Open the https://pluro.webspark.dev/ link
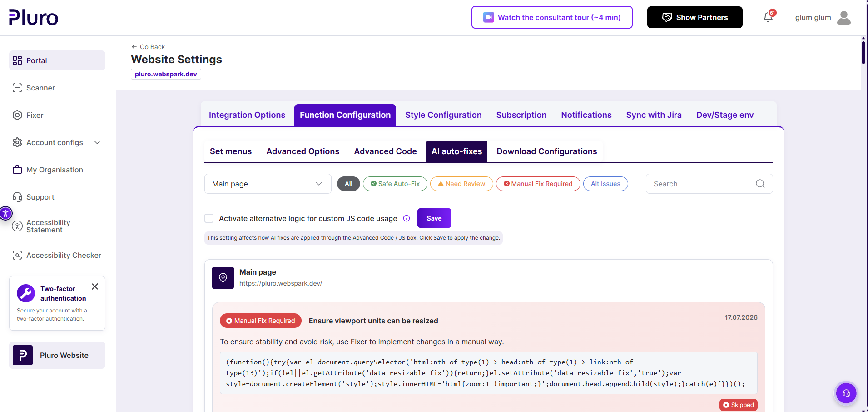The height and width of the screenshot is (412, 868). [281, 283]
